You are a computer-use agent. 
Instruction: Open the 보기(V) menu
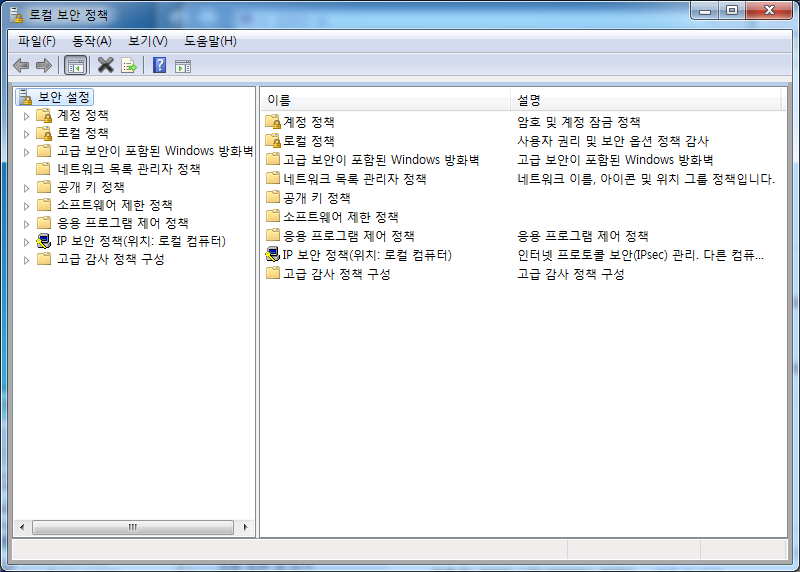tap(147, 41)
